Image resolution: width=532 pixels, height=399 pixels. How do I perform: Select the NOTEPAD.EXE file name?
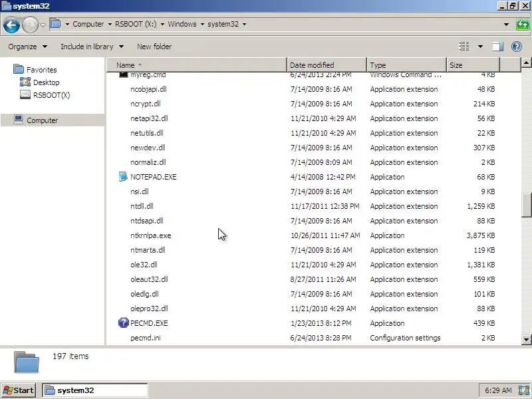coord(154,177)
